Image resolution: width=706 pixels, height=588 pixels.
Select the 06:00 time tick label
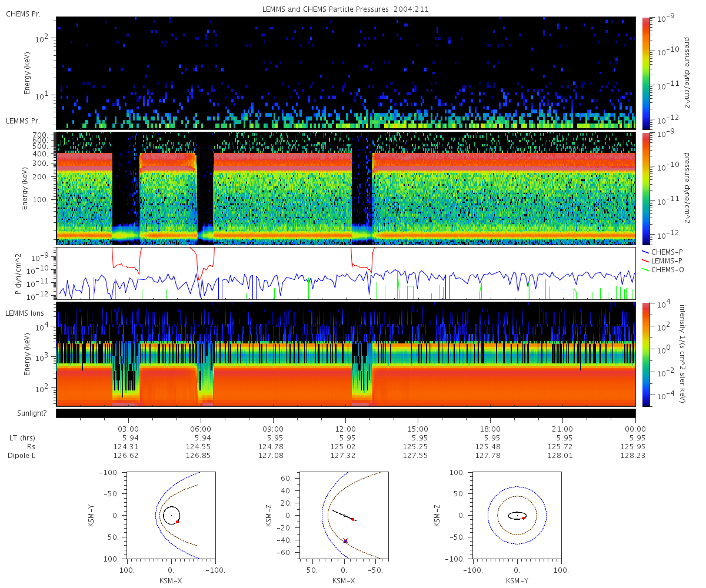[201, 429]
